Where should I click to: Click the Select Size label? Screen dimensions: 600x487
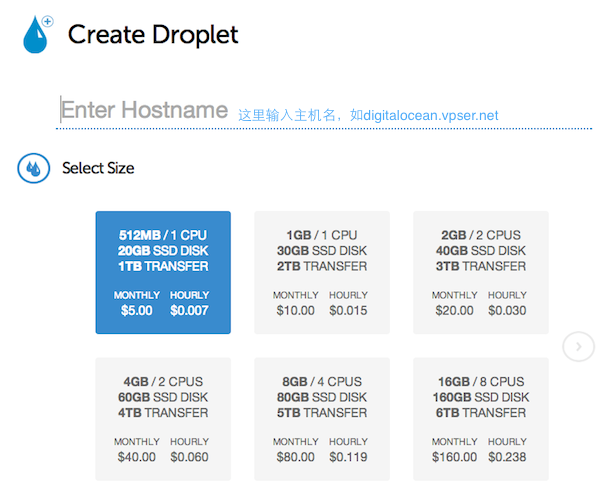[x=98, y=168]
